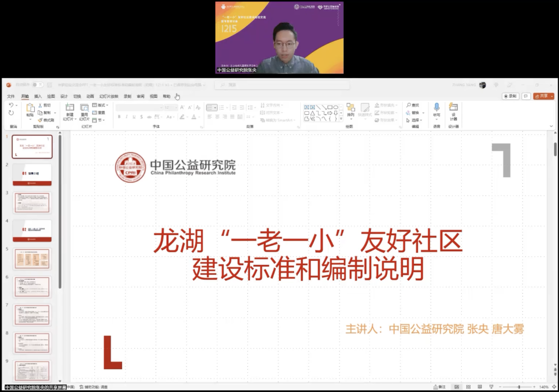
Task: Open the Layout (版式) dropdown
Action: click(x=100, y=105)
